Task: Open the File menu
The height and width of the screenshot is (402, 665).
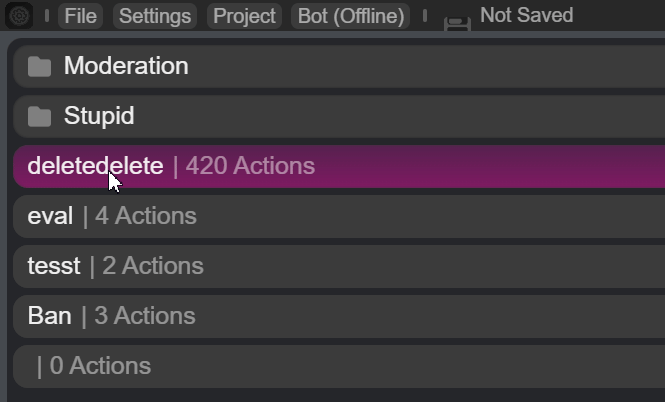Action: point(81,16)
